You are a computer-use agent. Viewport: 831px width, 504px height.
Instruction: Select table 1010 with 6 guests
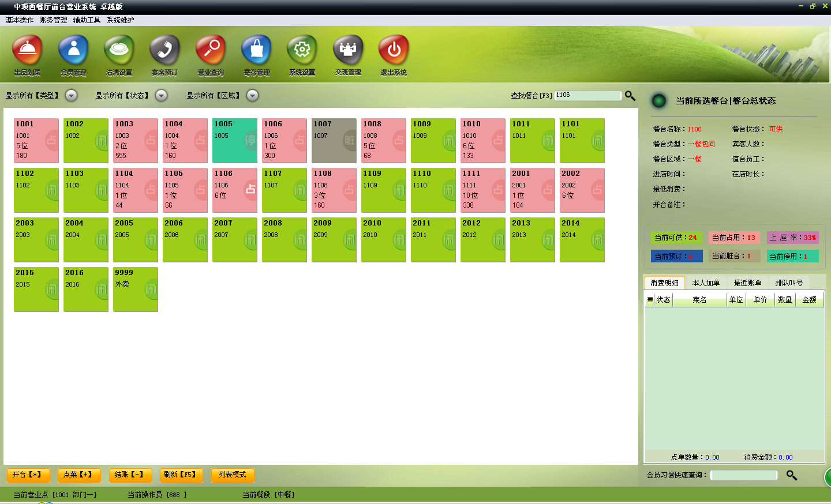[483, 141]
